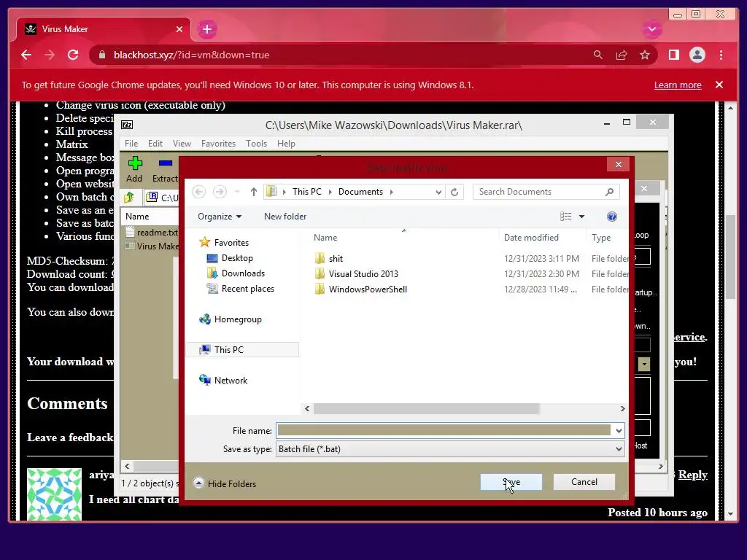747x560 pixels.
Task: Click the Chrome forward arrow
Action: [x=50, y=55]
